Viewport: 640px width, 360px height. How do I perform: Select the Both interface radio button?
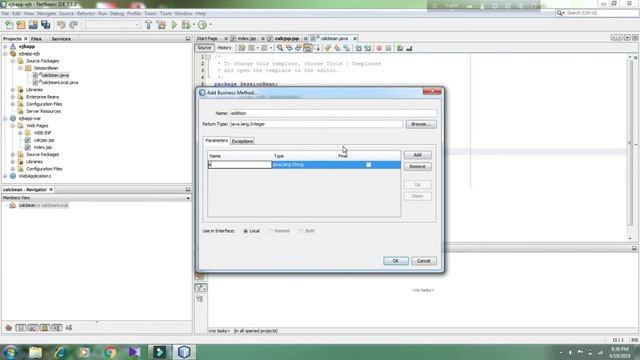[x=301, y=231]
